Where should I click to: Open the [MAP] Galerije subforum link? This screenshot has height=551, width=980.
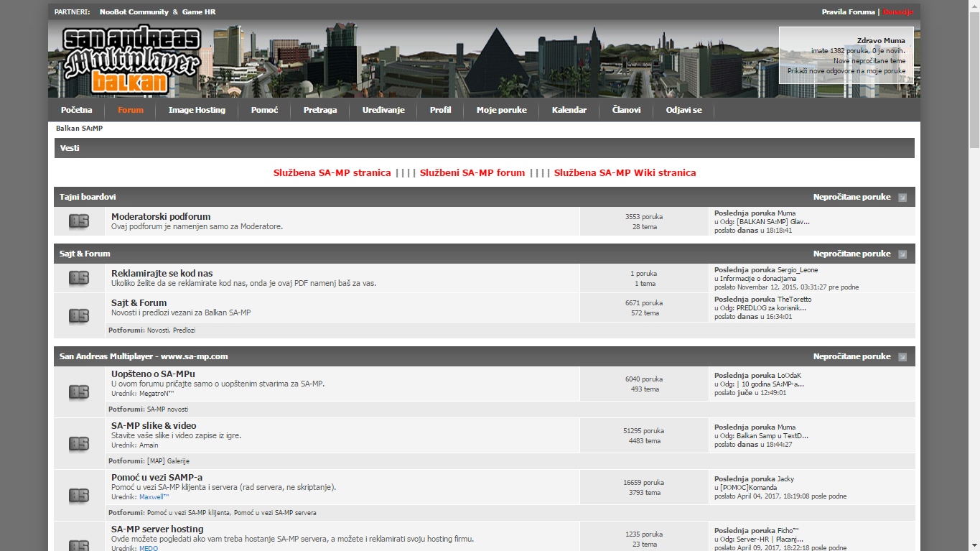168,461
